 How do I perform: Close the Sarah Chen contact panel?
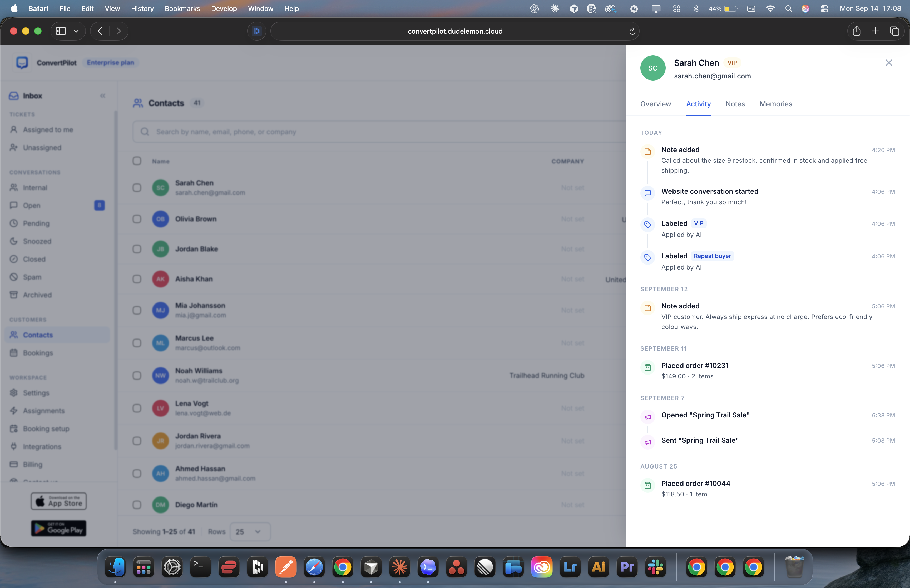pos(889,63)
